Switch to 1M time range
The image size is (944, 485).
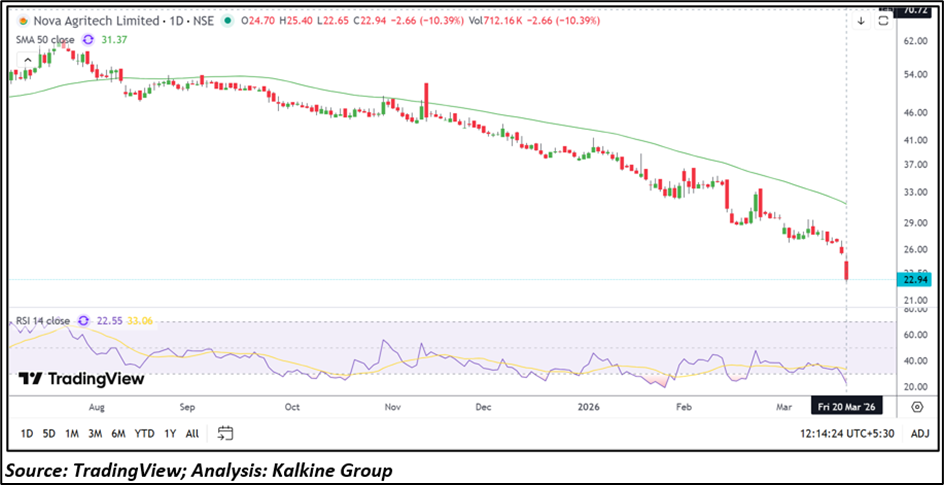72,433
